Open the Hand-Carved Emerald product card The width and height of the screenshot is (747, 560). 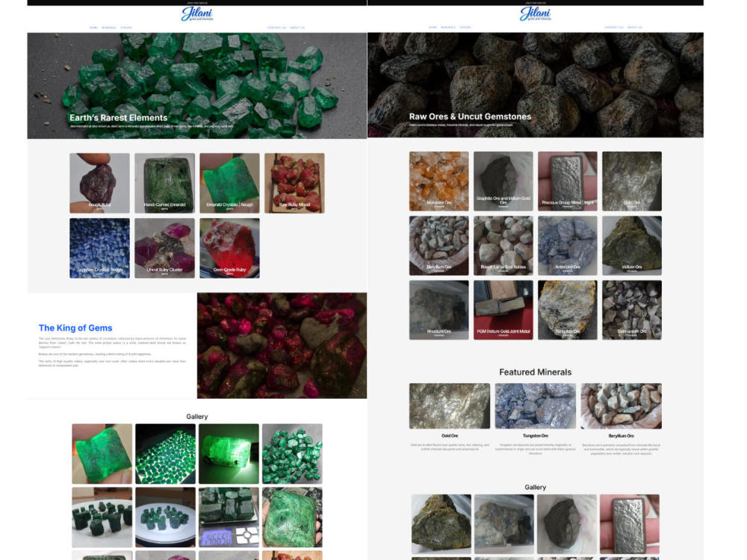[165, 183]
